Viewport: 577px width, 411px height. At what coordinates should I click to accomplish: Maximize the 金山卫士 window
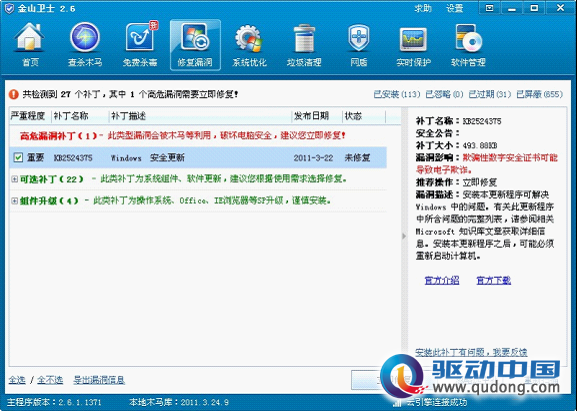[534, 8]
